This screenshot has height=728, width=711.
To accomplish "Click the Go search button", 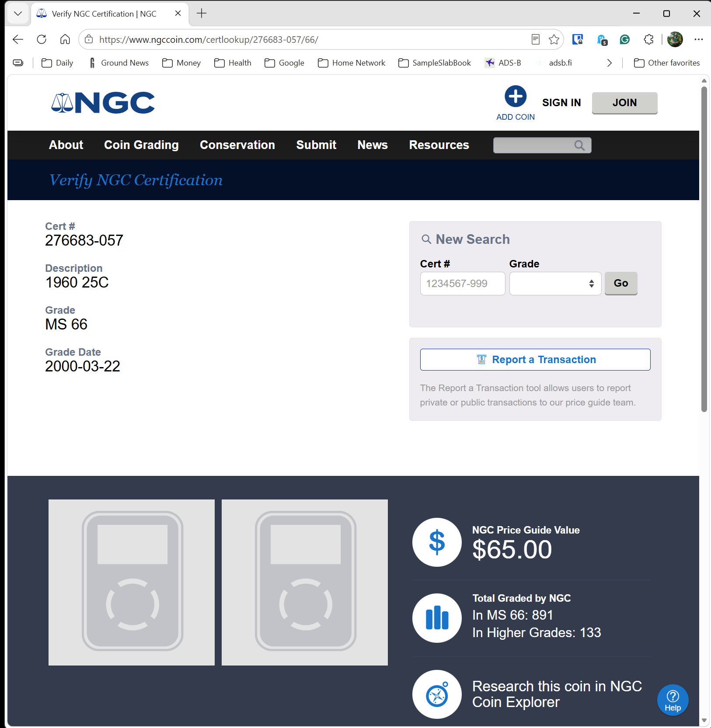I will [621, 283].
